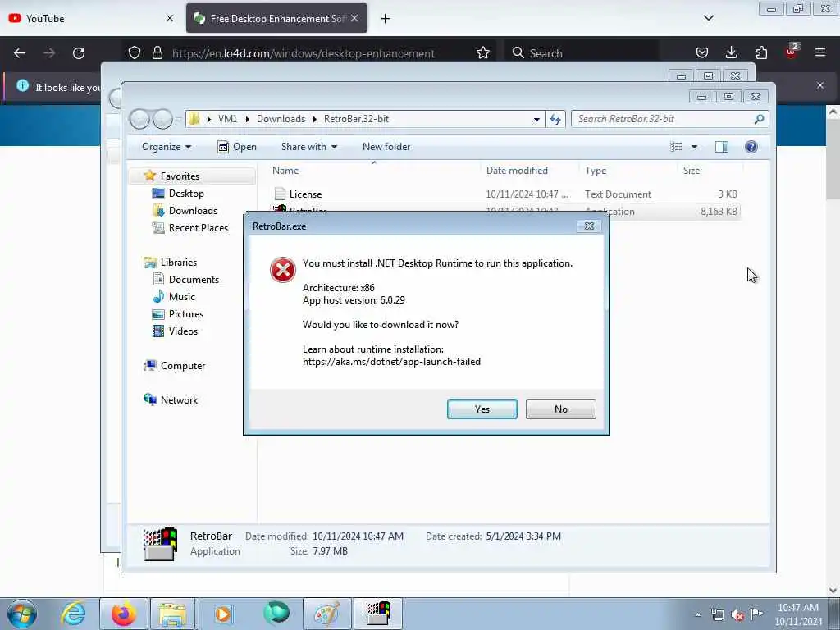840x630 pixels.
Task: Open the Windows Start menu
Action: (x=22, y=614)
